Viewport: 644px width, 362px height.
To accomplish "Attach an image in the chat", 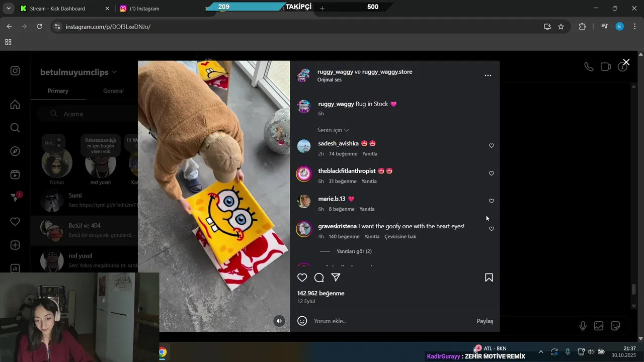I will pos(599,326).
